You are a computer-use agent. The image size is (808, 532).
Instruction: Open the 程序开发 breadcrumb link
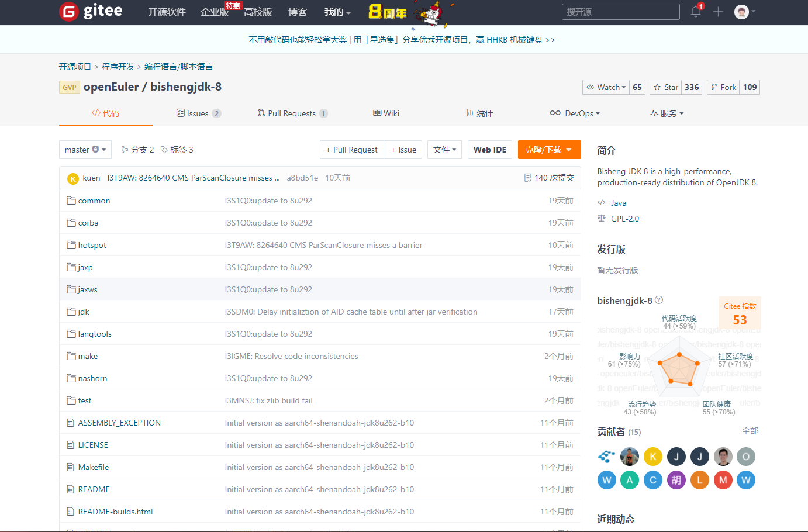coord(118,67)
